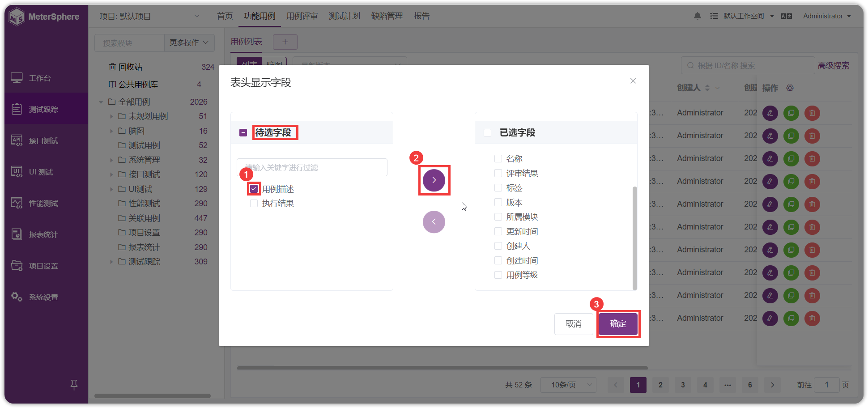Click the 已选字段 list vertical scrollbar

[x=634, y=238]
